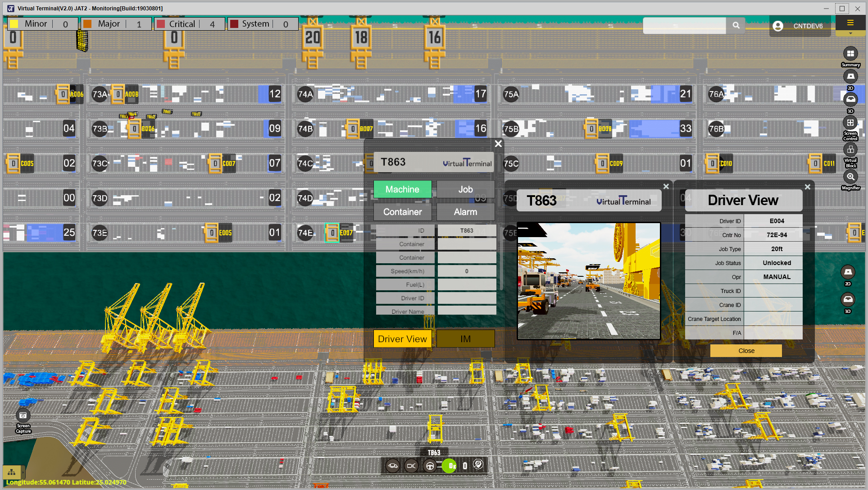Image resolution: width=868 pixels, height=490 pixels.
Task: Open Screen Control from right sidebar
Action: [x=850, y=123]
